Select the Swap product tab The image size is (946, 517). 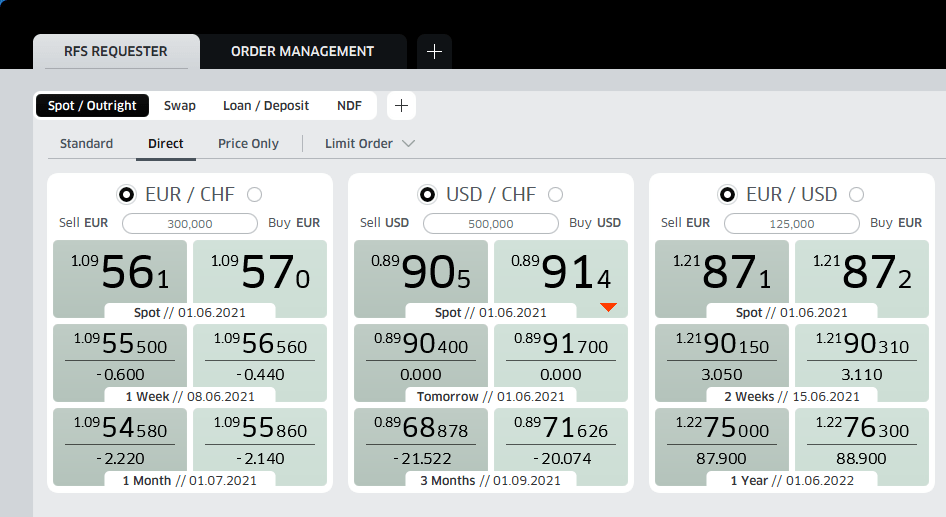click(180, 106)
